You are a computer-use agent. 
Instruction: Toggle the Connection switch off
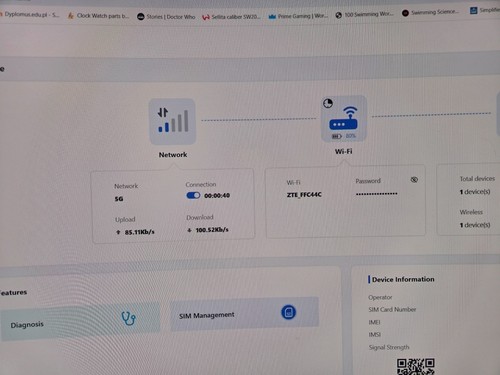click(x=193, y=195)
